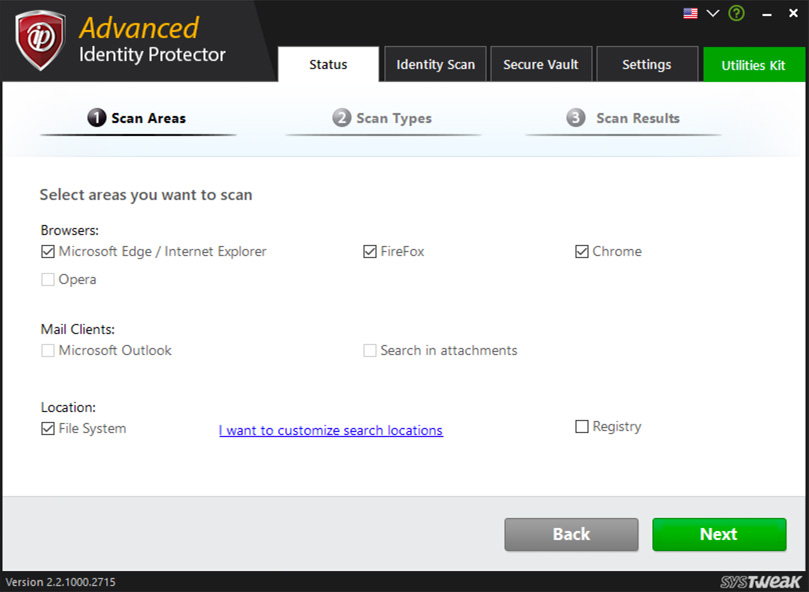
Task: Close the Advanced Identity Protector window
Action: [794, 13]
